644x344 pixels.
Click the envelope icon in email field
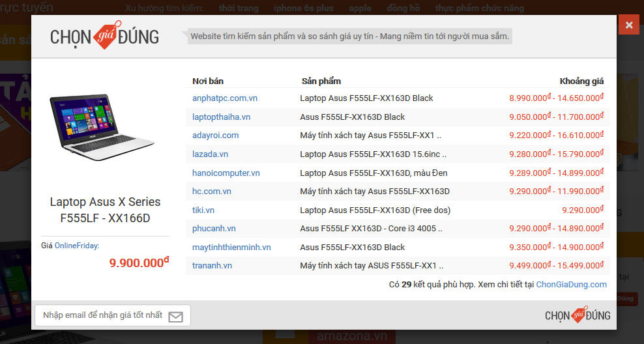[x=175, y=317]
